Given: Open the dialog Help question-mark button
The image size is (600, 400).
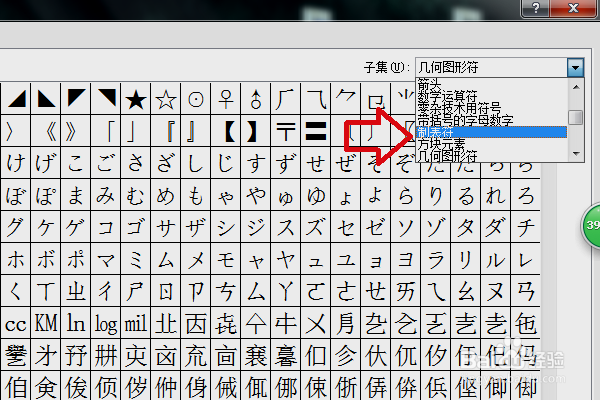Looking at the screenshot, I should 535,8.
